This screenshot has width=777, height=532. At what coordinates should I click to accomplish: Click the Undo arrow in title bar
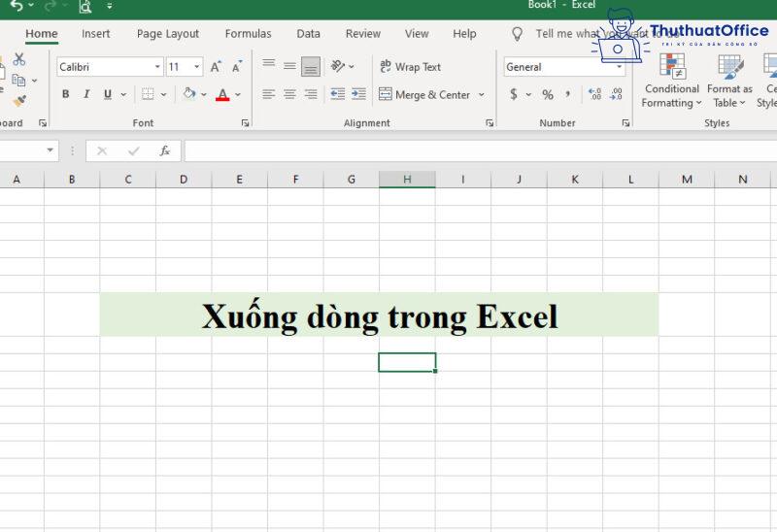[x=16, y=6]
